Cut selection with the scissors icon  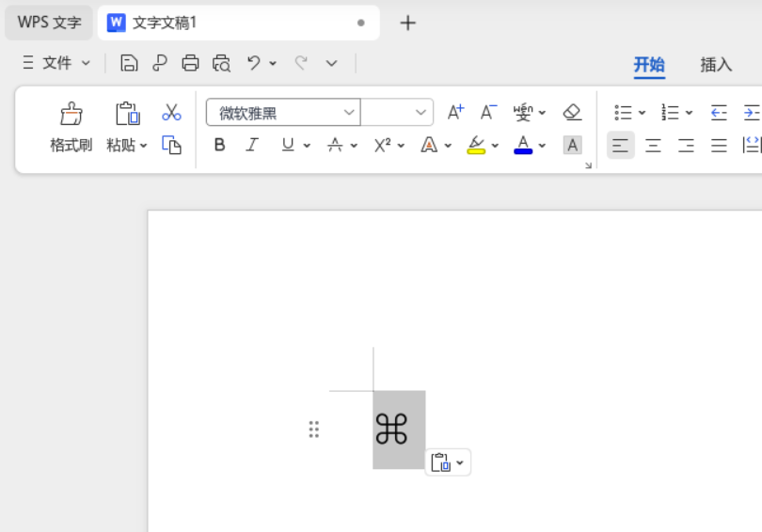click(171, 112)
